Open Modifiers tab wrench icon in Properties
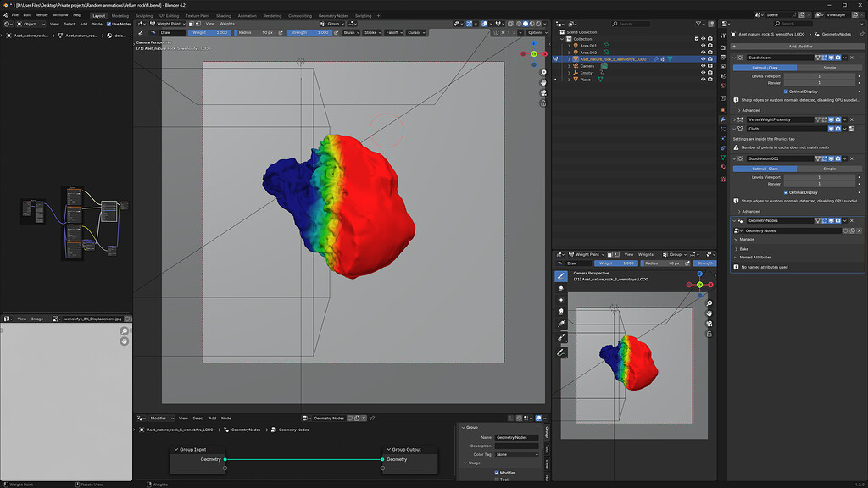The height and width of the screenshot is (488, 868). tap(723, 119)
